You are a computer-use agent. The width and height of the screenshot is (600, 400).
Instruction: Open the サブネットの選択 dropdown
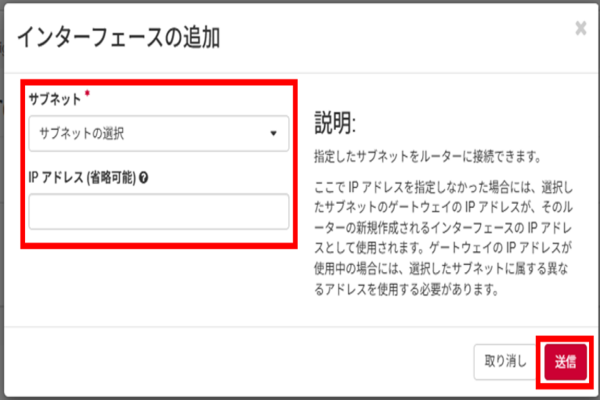159,133
